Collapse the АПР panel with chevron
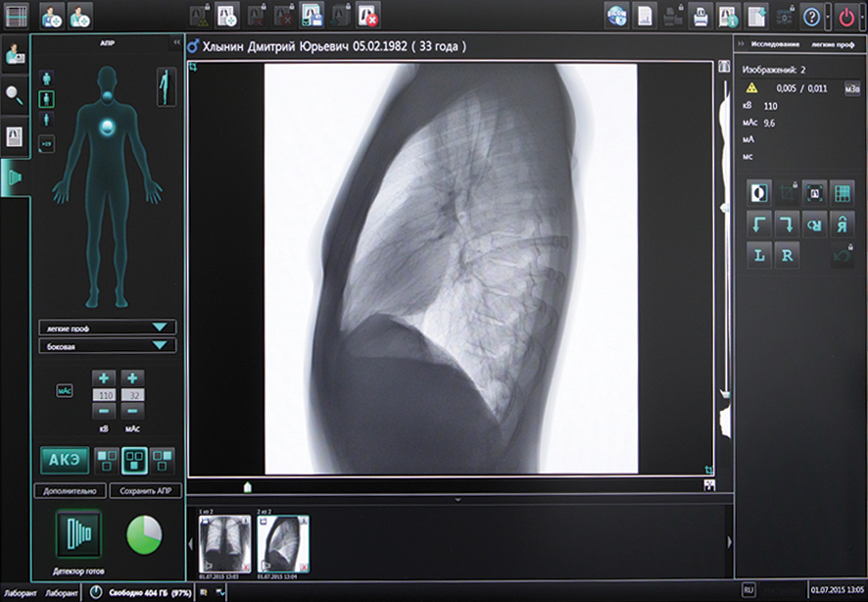 [175, 43]
